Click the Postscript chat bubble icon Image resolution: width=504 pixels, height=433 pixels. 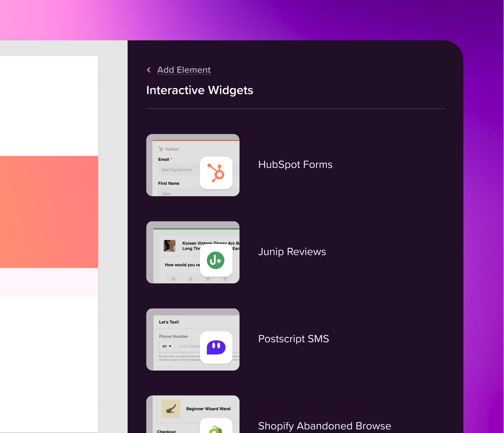coord(216,348)
